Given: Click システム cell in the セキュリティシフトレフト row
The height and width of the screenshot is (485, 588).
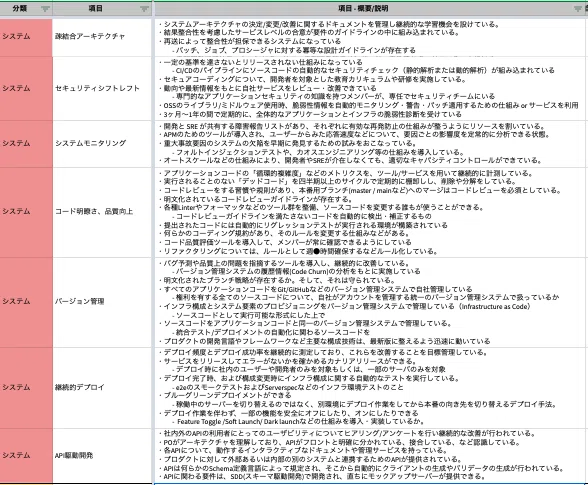Looking at the screenshot, I should click(26, 89).
